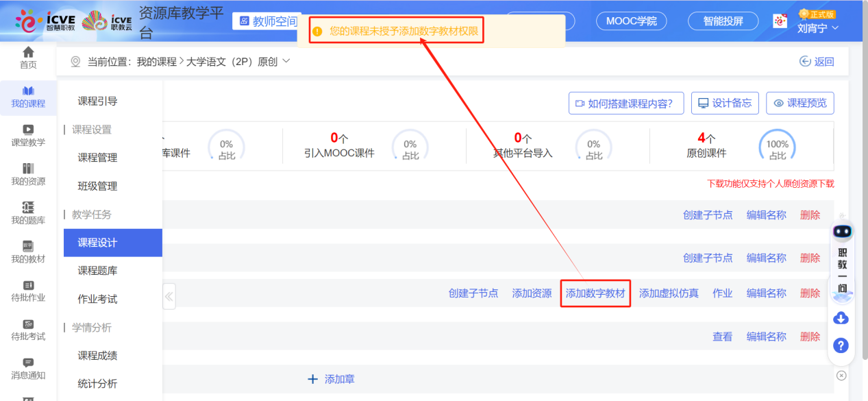Go to 我的题库 in sidebar
The image size is (868, 401).
point(28,213)
